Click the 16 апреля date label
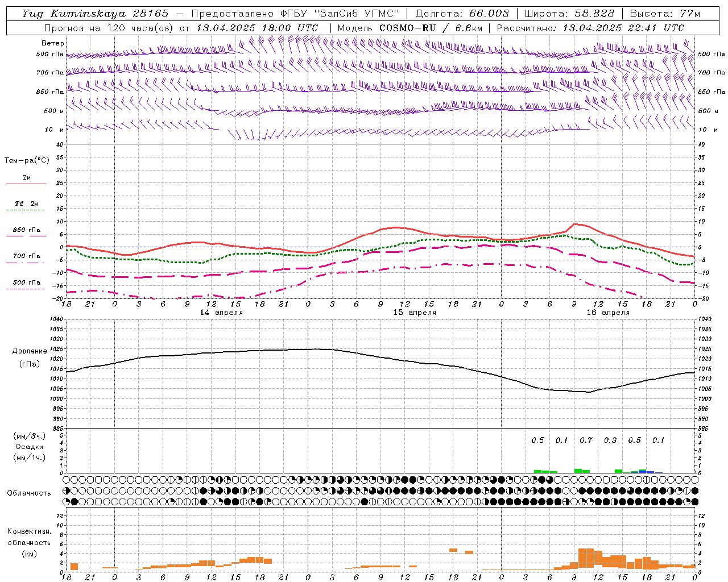The width and height of the screenshot is (728, 582). point(608,313)
